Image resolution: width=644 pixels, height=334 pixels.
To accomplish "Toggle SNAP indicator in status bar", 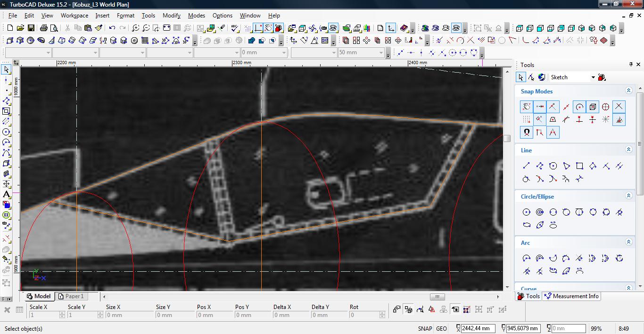I will click(425, 328).
